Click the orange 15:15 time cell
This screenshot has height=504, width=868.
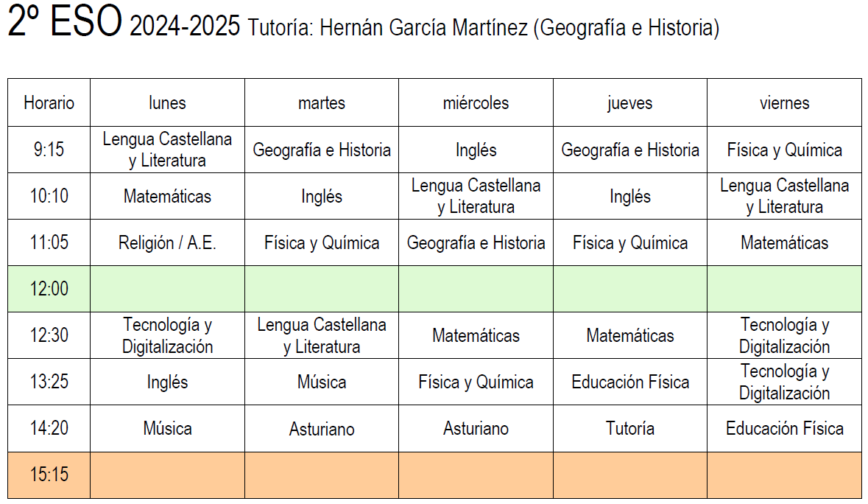click(49, 475)
